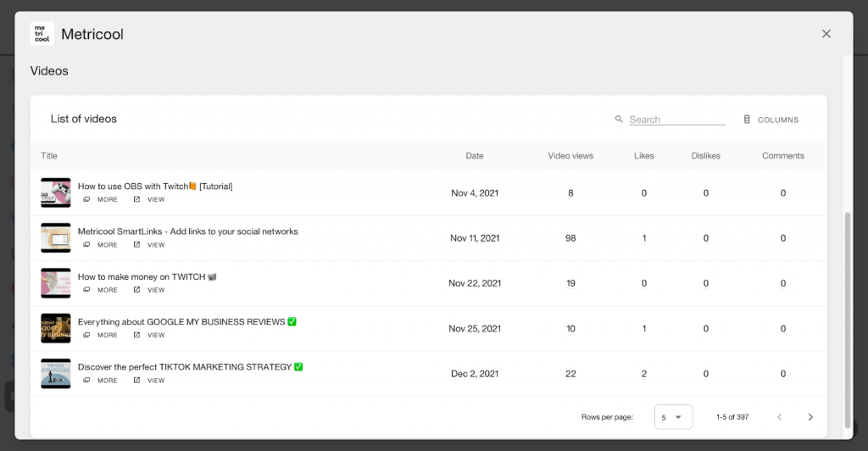The image size is (868, 451).
Task: Click the Metricool logo icon
Action: pos(42,34)
